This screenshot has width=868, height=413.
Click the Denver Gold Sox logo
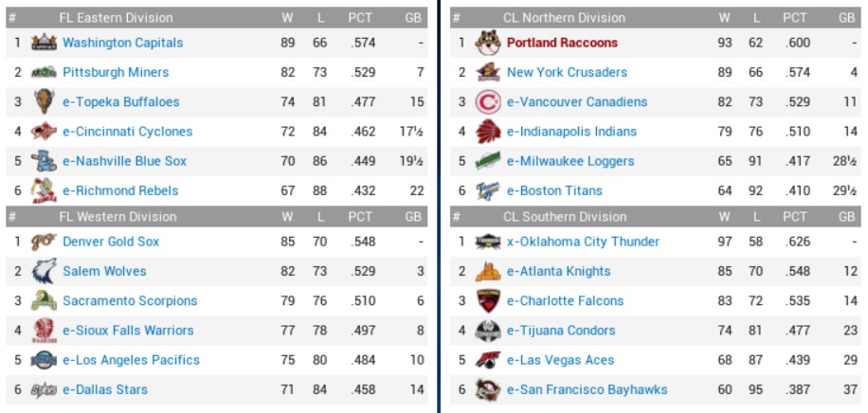pyautogui.click(x=44, y=242)
